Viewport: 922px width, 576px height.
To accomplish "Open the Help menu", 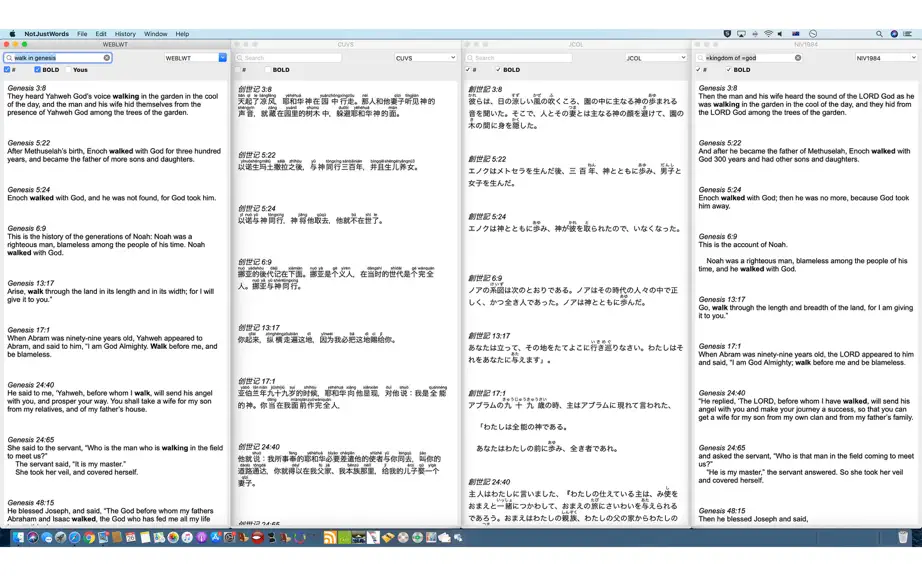I will (182, 34).
